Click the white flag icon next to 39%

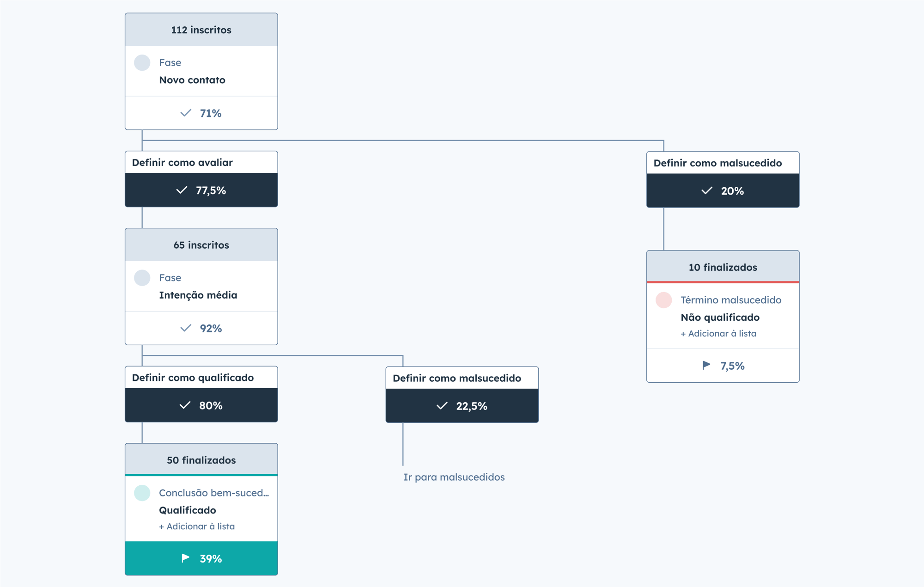point(185,558)
